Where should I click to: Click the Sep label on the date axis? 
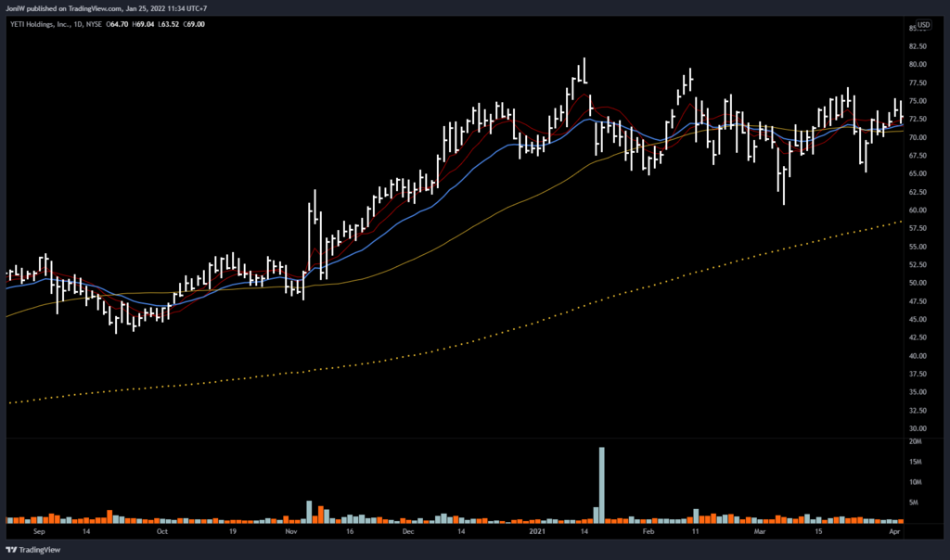(x=38, y=533)
